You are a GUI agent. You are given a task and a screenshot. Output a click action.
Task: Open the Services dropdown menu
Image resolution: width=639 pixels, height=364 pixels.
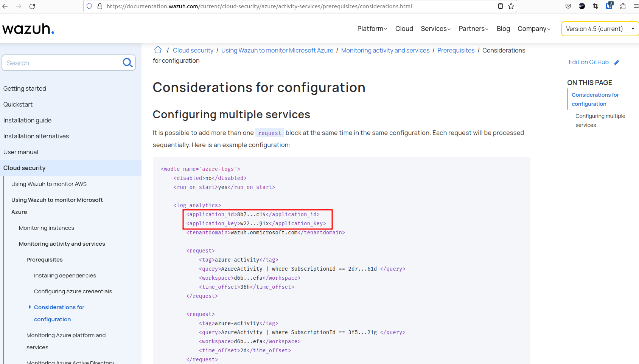click(435, 29)
